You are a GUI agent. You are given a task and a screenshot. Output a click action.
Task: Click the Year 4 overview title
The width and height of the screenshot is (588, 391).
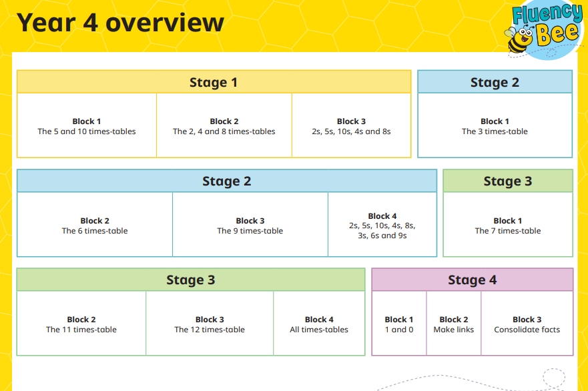pyautogui.click(x=120, y=23)
